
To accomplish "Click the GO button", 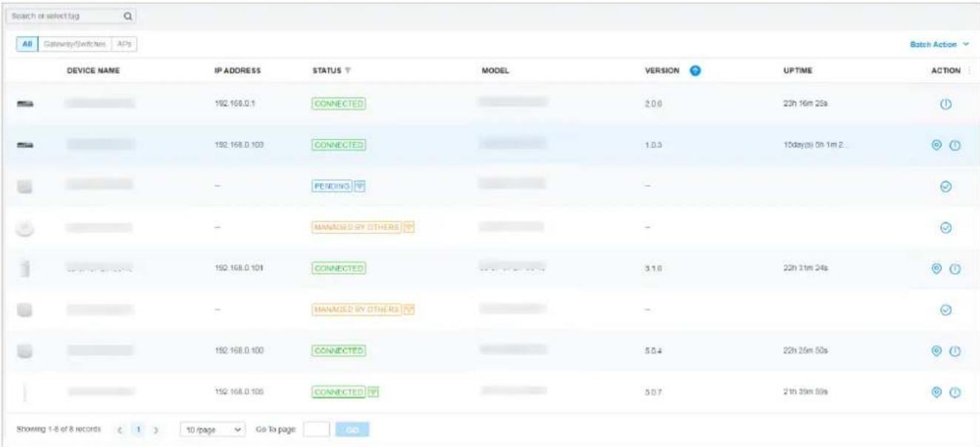I will click(352, 429).
